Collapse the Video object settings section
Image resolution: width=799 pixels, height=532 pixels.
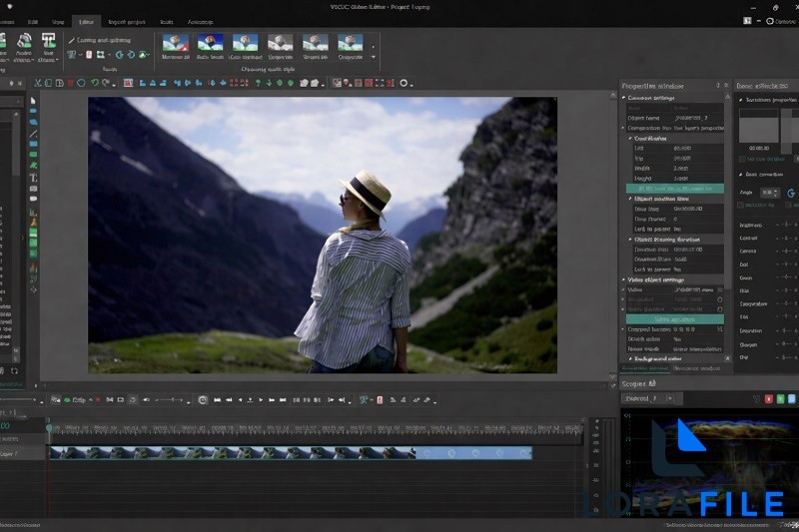(623, 279)
